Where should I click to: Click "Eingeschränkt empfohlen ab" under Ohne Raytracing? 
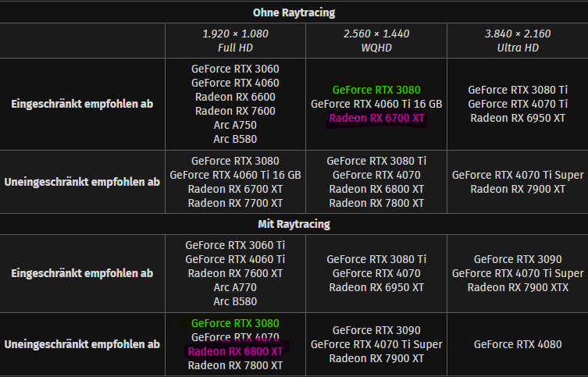pos(82,104)
